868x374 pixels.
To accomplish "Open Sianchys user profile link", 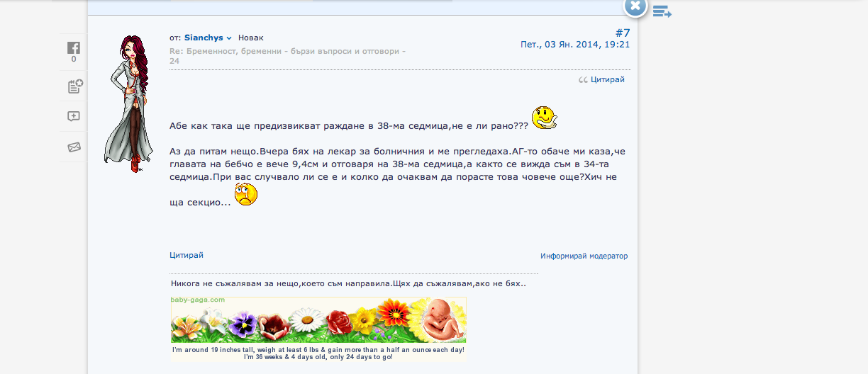I will point(203,38).
